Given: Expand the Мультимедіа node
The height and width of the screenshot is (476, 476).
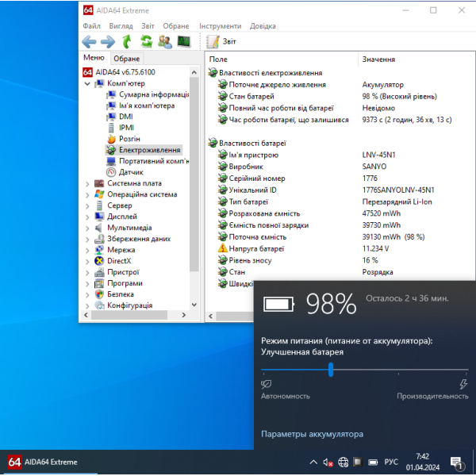Looking at the screenshot, I should [x=87, y=228].
